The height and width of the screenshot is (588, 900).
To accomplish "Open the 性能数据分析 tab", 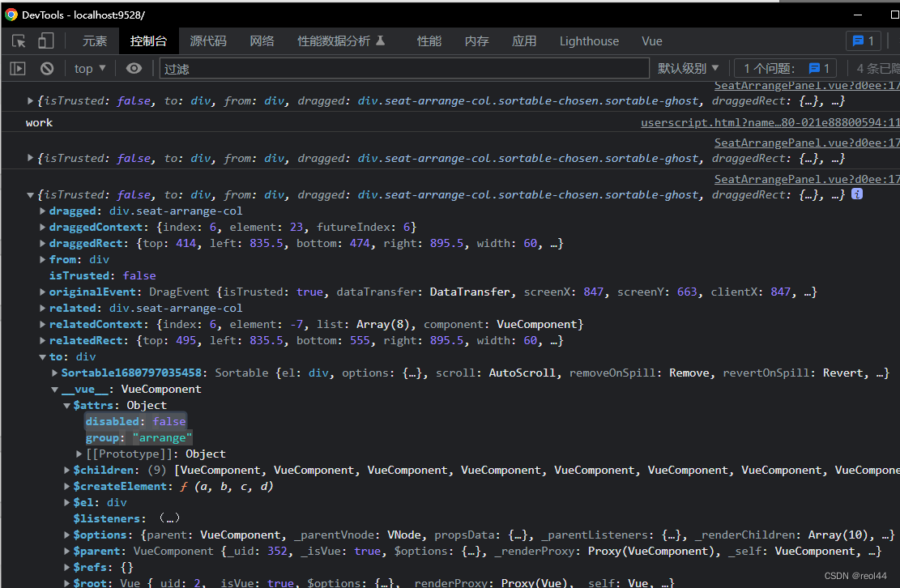I will click(341, 41).
